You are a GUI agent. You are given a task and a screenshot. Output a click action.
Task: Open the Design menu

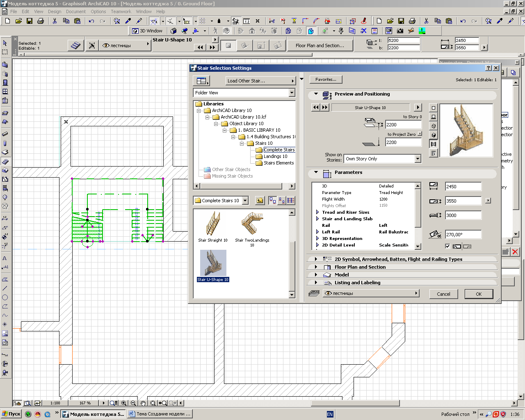(55, 11)
